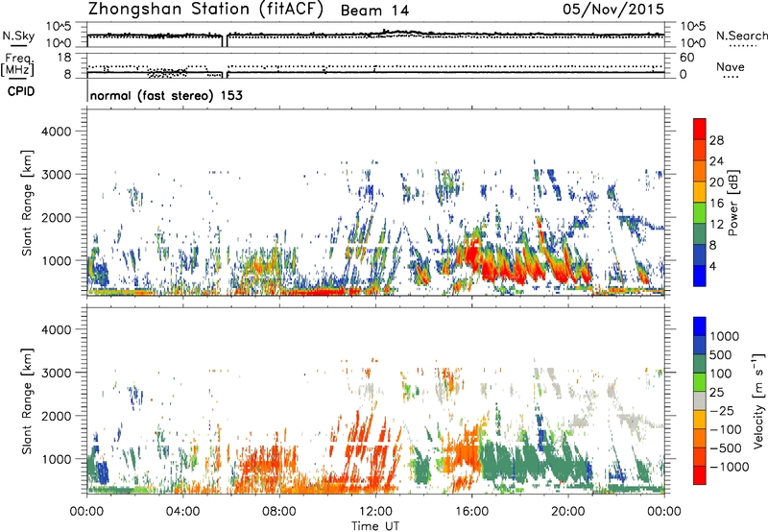The height and width of the screenshot is (532, 768).
Task: Click the red bottom Velocity colorbar segment
Action: point(700,475)
